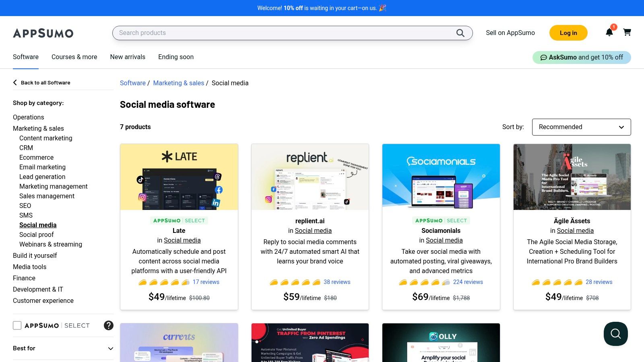Open the shopping cart
The width and height of the screenshot is (644, 362).
tap(627, 32)
